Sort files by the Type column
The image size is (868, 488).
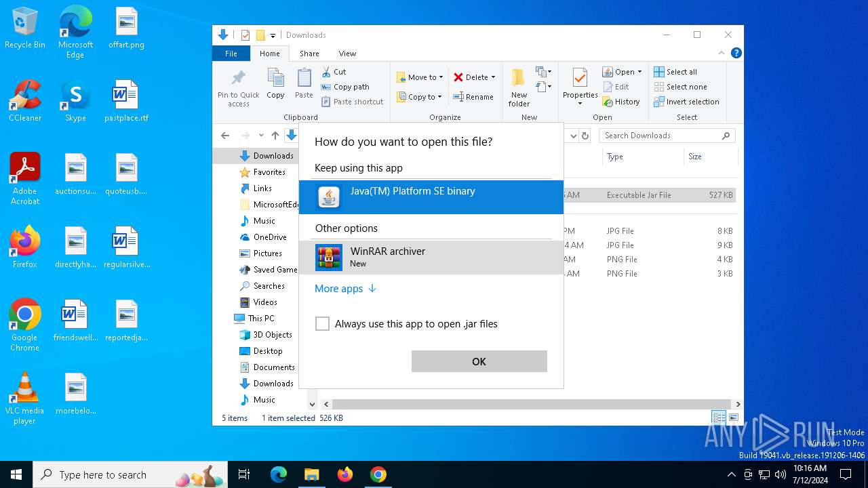coord(643,157)
